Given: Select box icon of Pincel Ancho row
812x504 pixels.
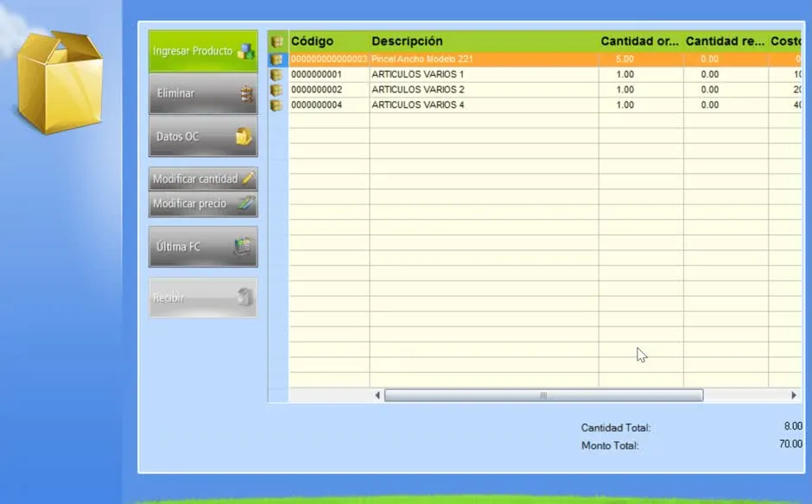Looking at the screenshot, I should click(x=277, y=59).
